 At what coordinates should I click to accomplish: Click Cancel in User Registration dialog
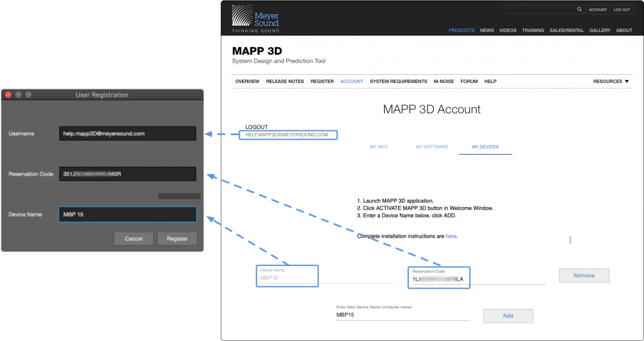(x=133, y=238)
